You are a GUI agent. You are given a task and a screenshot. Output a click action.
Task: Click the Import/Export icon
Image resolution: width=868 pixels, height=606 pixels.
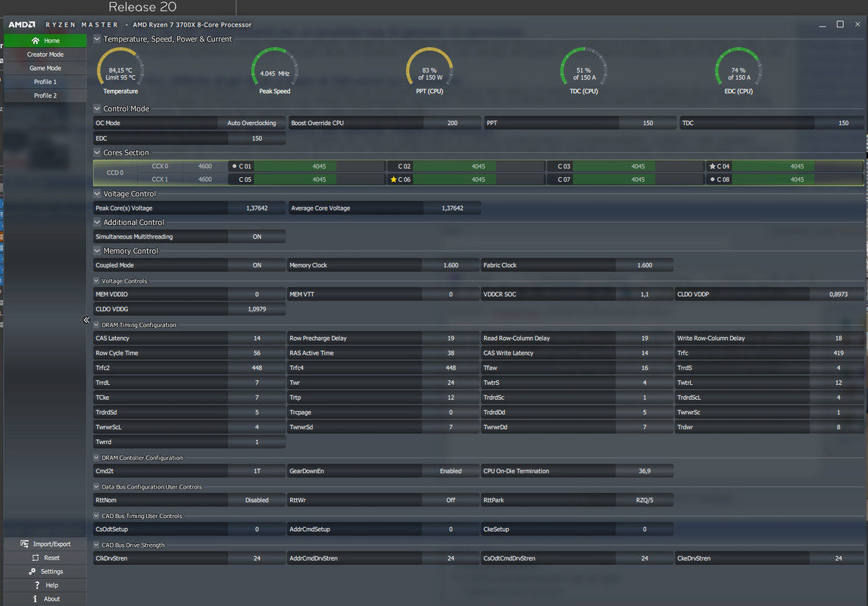24,544
